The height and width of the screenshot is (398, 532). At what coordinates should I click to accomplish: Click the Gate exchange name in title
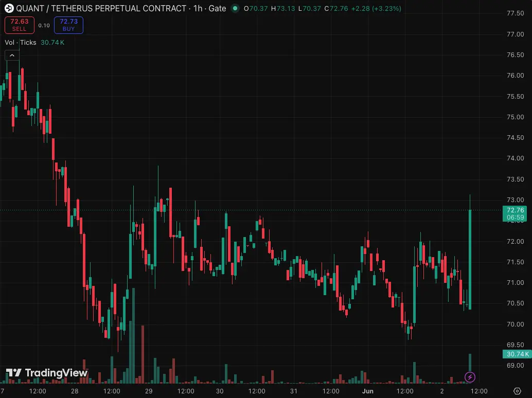(x=217, y=8)
